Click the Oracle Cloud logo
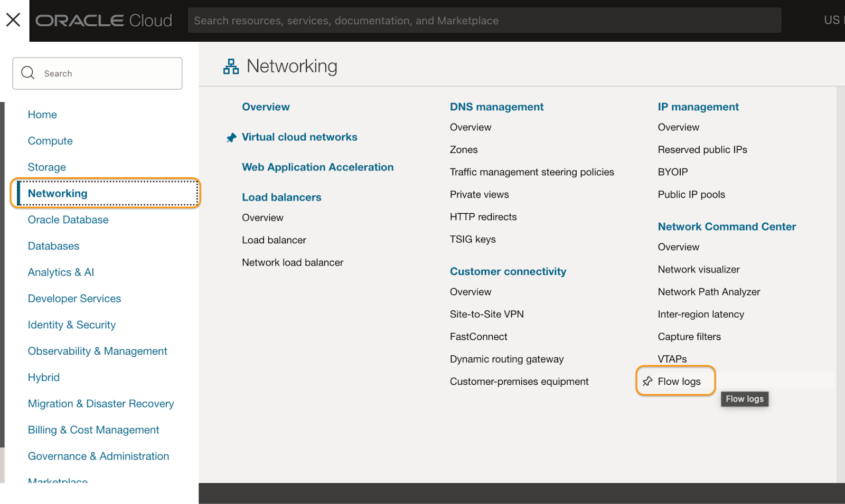Screen dimensions: 845x504 pyautogui.click(x=104, y=21)
